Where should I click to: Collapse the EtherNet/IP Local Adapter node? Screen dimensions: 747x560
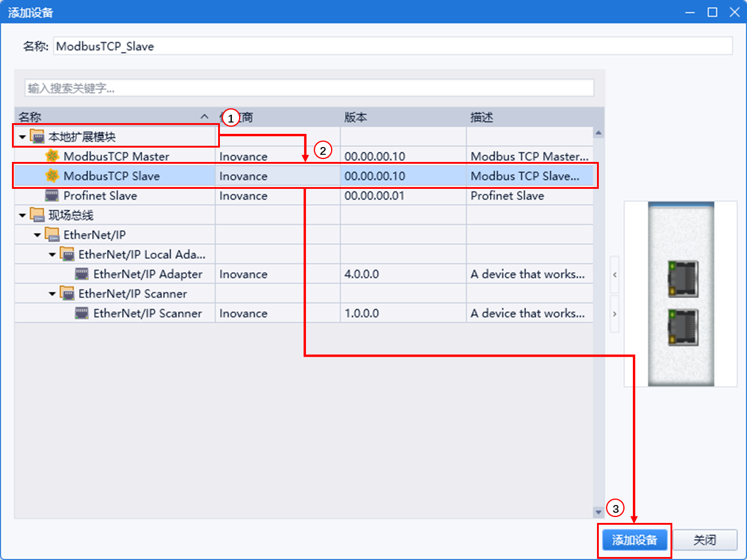click(x=53, y=255)
